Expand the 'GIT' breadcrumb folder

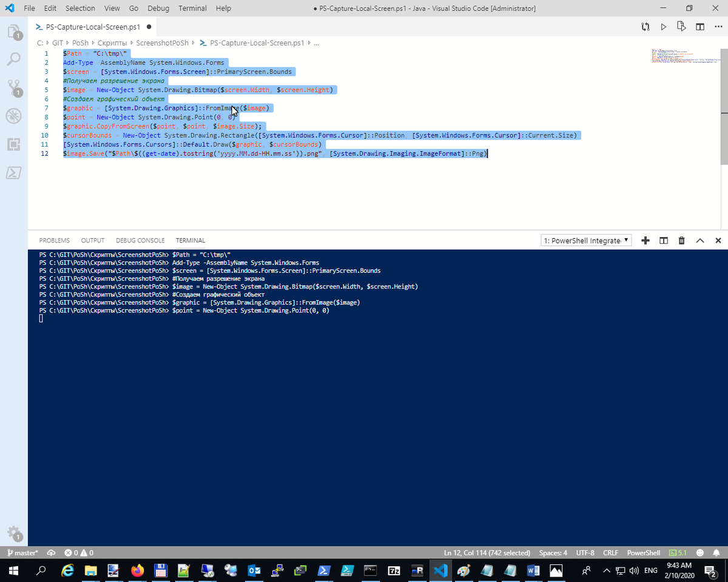pyautogui.click(x=58, y=43)
